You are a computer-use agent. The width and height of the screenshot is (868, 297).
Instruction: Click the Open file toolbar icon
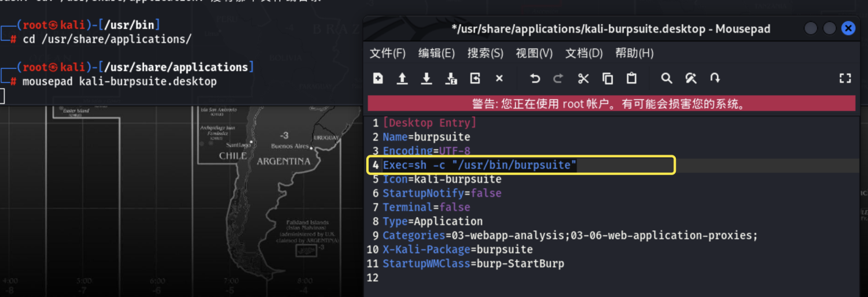[402, 79]
